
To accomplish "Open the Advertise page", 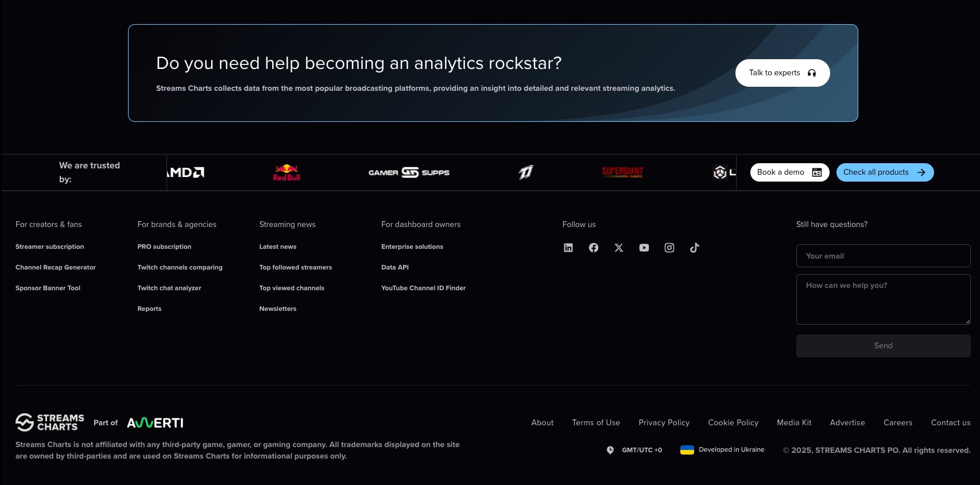I will click(x=847, y=422).
